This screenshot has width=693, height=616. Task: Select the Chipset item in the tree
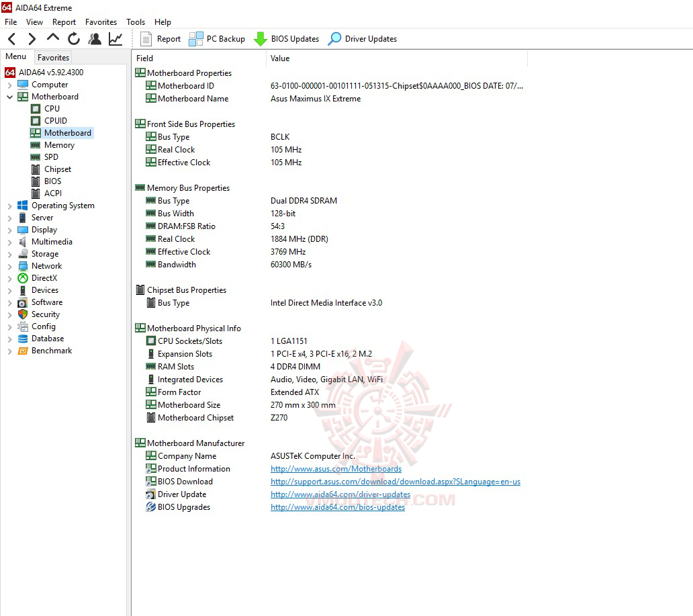point(58,169)
